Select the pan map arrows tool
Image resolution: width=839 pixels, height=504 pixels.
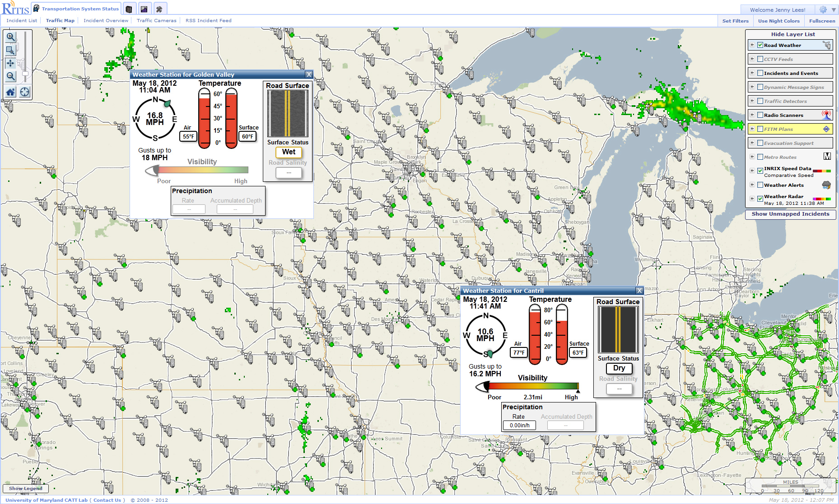tap(10, 63)
